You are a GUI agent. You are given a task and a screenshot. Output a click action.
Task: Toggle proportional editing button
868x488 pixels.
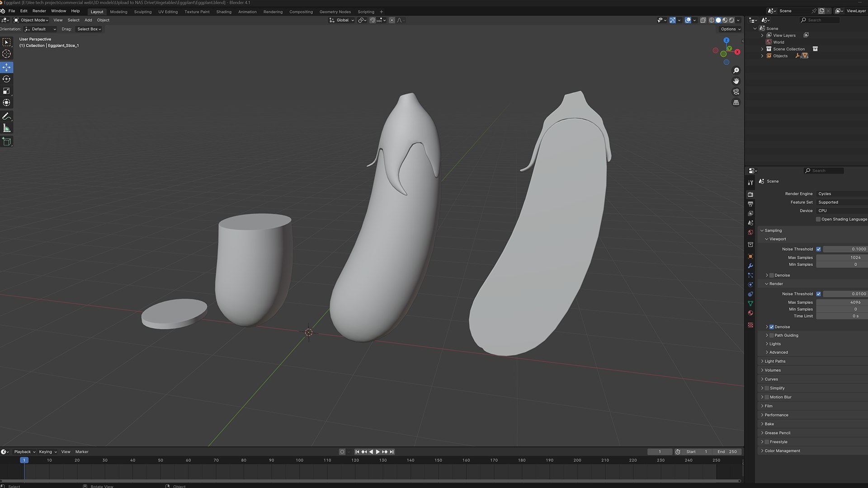point(392,20)
